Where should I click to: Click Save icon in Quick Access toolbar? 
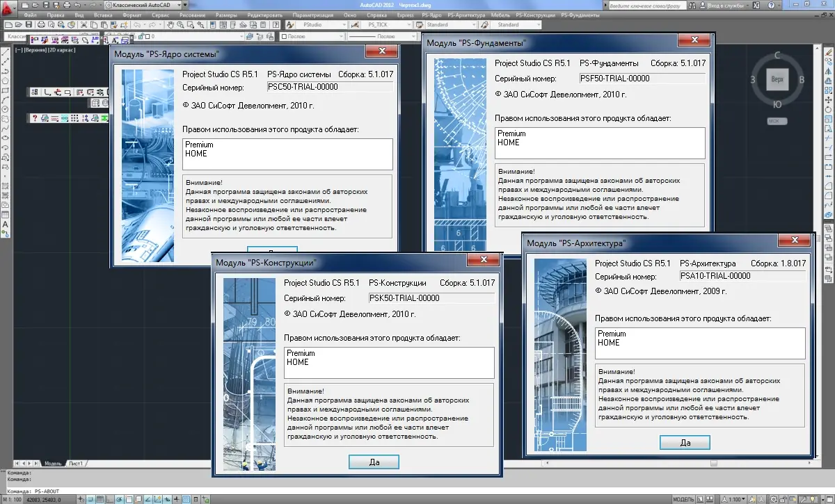click(x=46, y=6)
